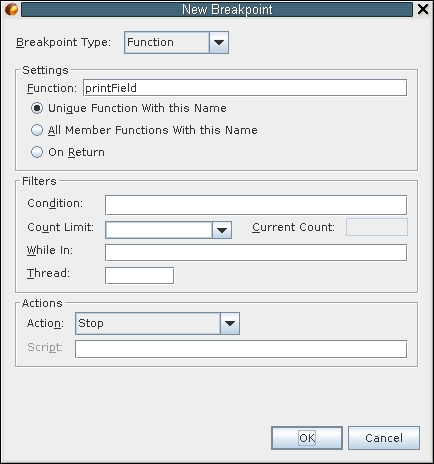This screenshot has height=464, width=434.
Task: Select the Stop action combo box
Action: [157, 323]
